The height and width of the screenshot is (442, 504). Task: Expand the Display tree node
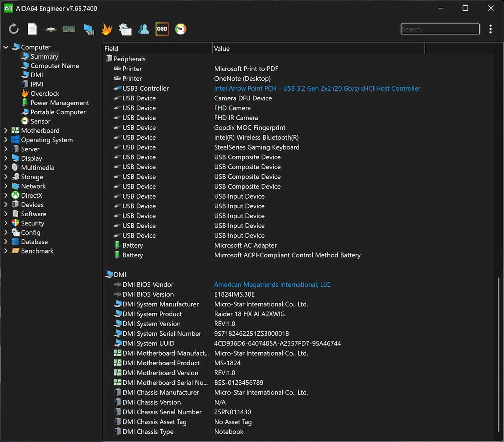(6, 158)
